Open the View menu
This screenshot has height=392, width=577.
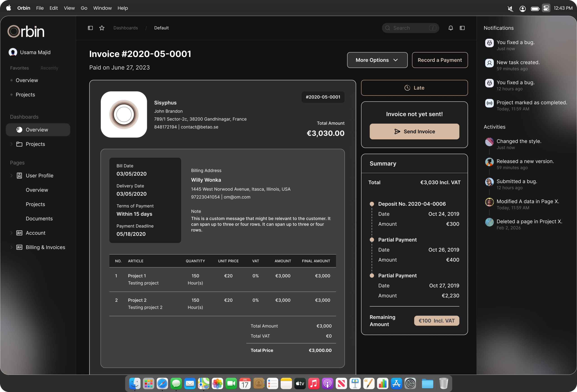(69, 8)
